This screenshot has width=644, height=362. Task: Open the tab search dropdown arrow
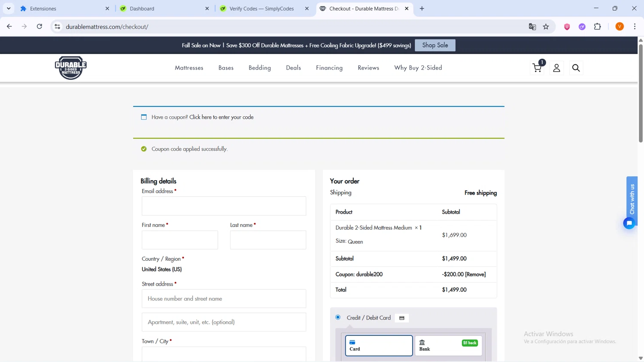pyautogui.click(x=9, y=9)
